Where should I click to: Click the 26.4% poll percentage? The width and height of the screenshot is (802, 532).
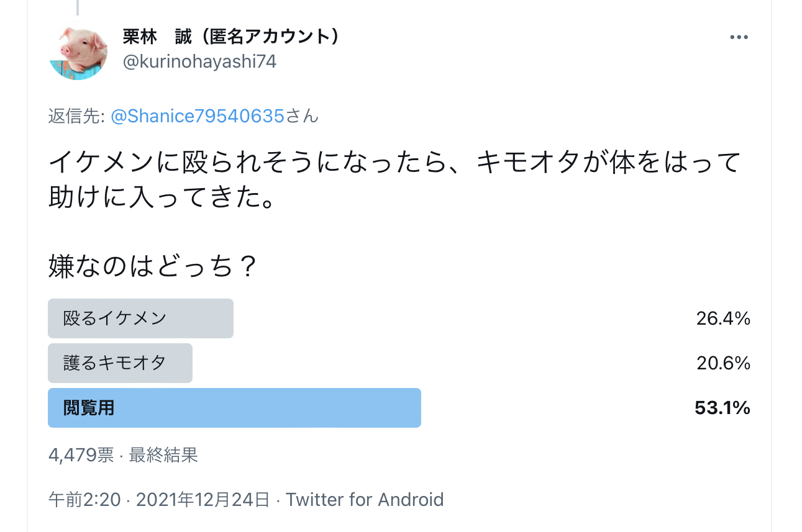tap(723, 318)
